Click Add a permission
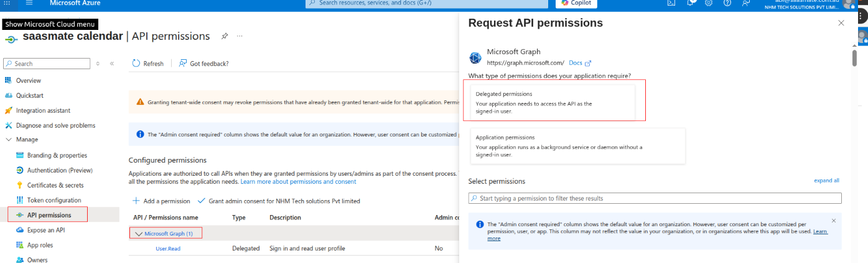This screenshot has height=263, width=868. tap(161, 201)
